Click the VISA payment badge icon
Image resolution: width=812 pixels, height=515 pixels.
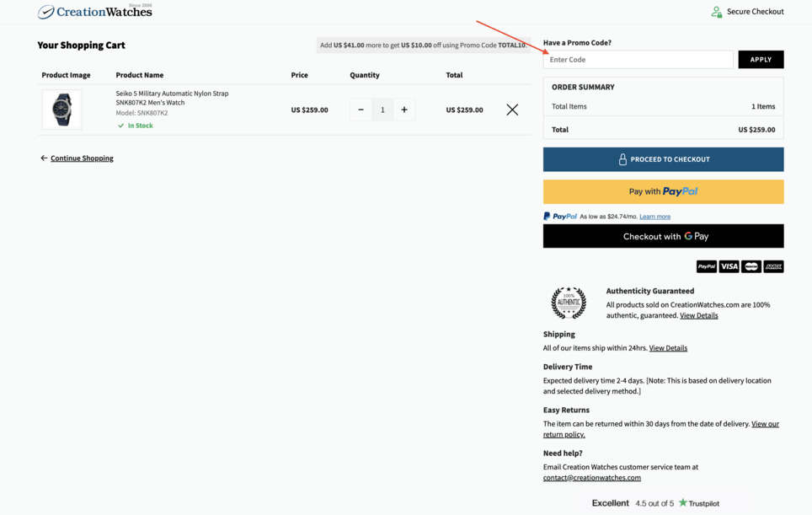click(729, 266)
